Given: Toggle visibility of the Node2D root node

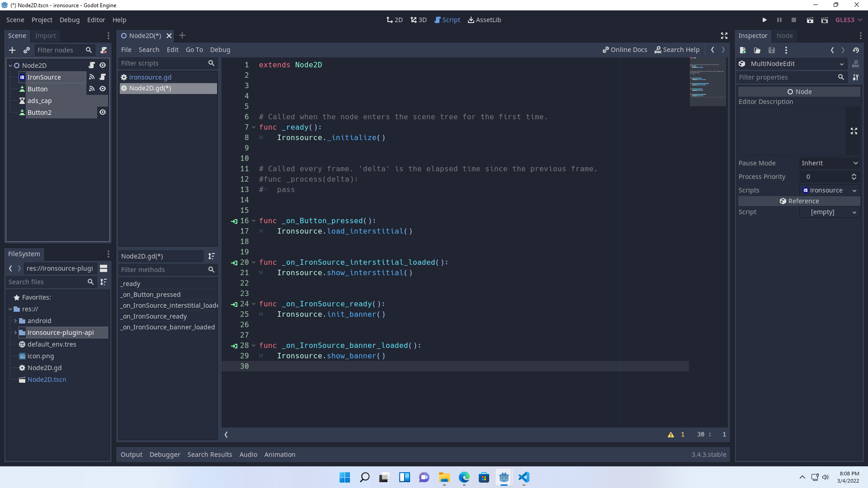Looking at the screenshot, I should (x=103, y=65).
